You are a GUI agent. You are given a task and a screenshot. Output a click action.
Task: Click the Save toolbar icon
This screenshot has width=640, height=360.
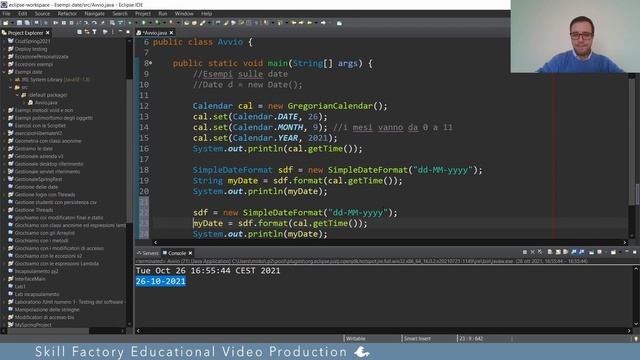[x=19, y=23]
